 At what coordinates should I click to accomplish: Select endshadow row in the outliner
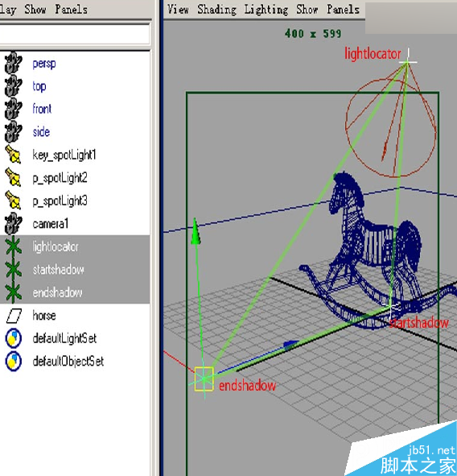[75, 292]
